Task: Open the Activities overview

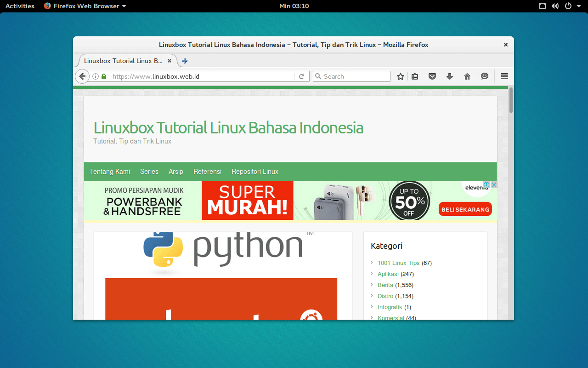Action: 20,6
